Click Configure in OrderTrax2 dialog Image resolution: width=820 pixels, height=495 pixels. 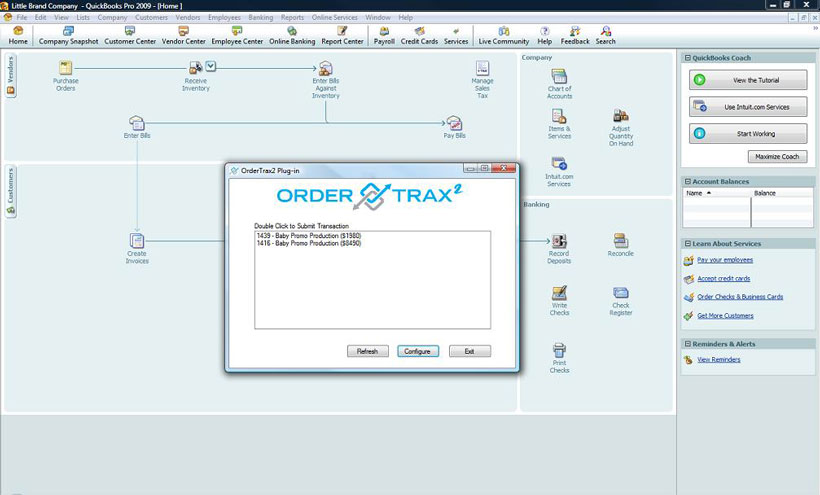pos(417,351)
